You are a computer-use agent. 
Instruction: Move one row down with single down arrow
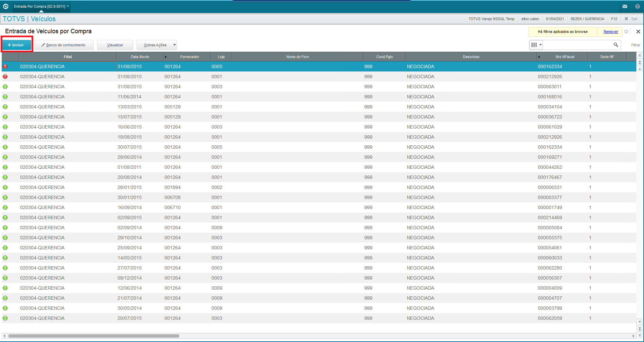[x=640, y=322]
